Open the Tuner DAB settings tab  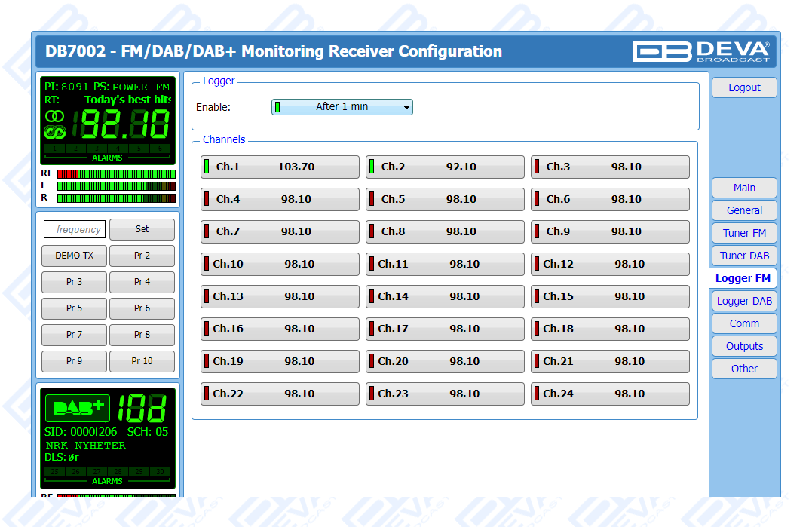point(743,256)
